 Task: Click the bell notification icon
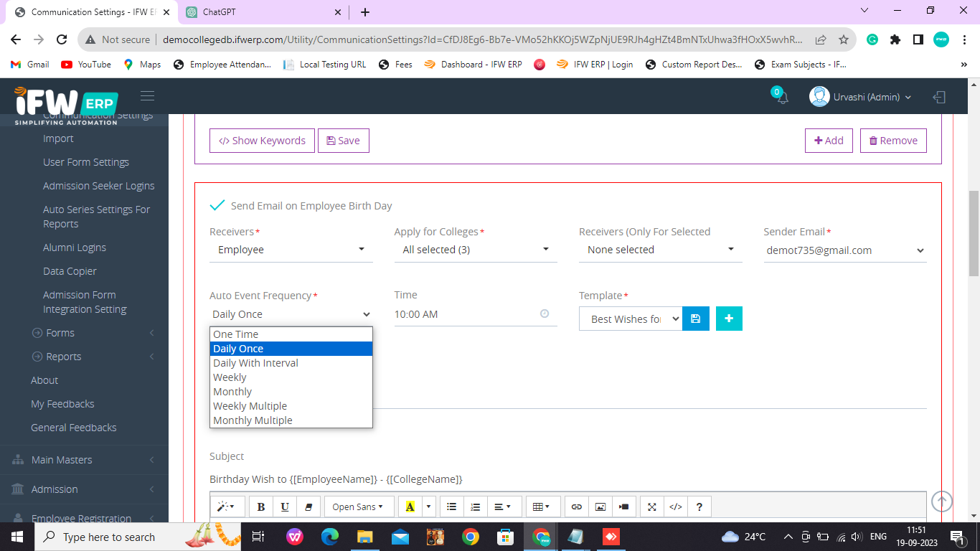782,98
